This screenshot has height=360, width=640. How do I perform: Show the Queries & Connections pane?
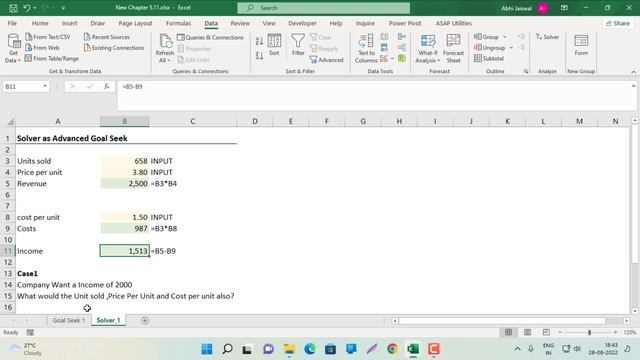pos(210,37)
